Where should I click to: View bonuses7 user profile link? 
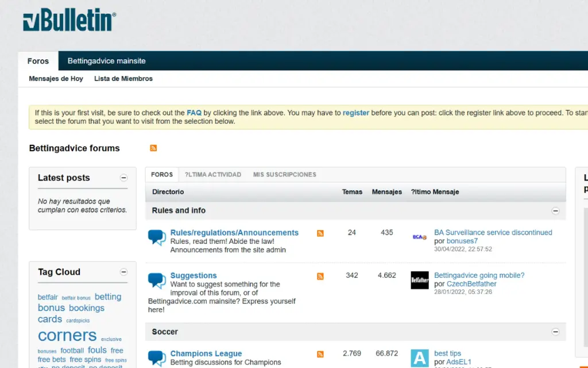[x=462, y=241]
